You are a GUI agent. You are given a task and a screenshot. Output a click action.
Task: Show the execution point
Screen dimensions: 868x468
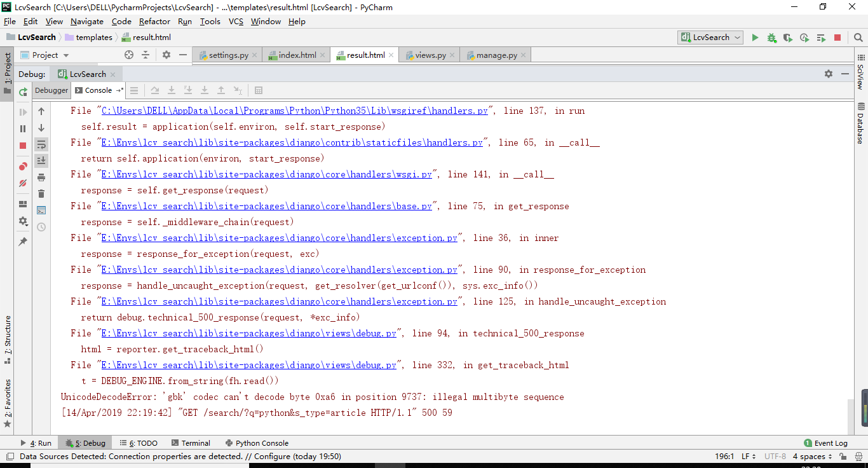pyautogui.click(x=135, y=90)
